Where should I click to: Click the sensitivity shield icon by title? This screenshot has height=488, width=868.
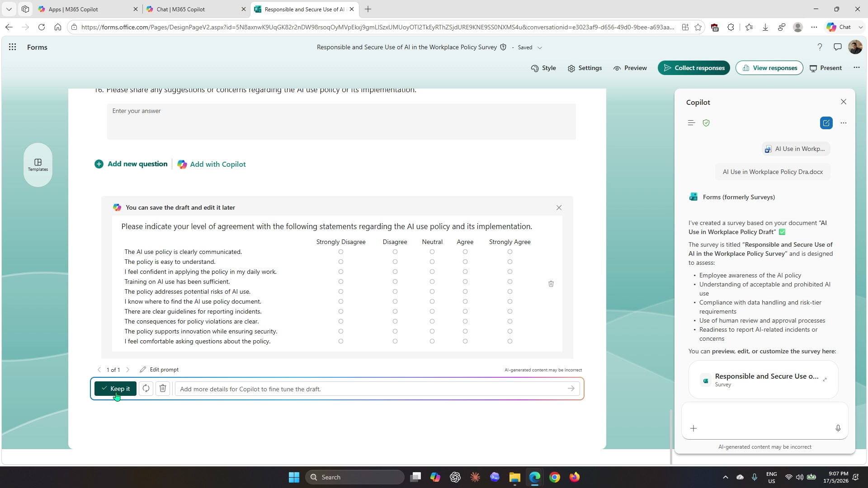pyautogui.click(x=503, y=47)
